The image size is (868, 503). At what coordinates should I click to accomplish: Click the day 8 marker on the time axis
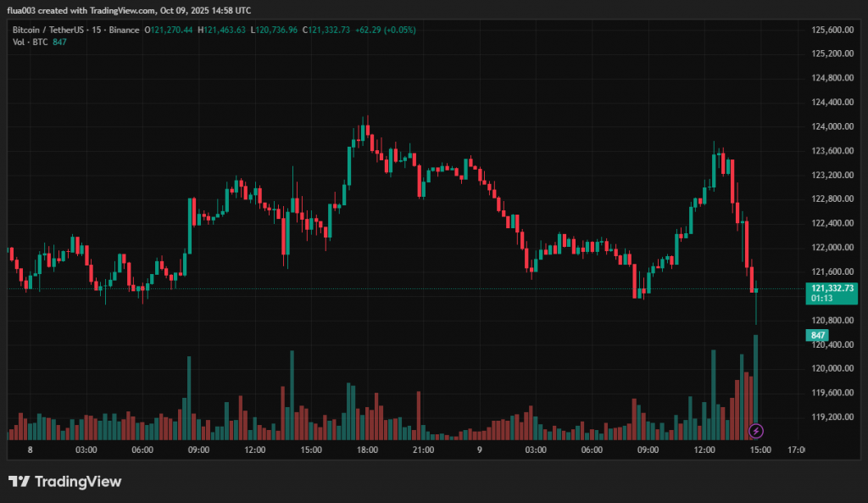(x=31, y=450)
